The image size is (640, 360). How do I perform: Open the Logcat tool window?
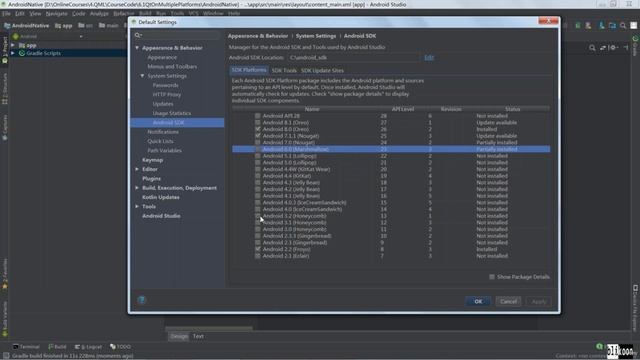pyautogui.click(x=88, y=347)
